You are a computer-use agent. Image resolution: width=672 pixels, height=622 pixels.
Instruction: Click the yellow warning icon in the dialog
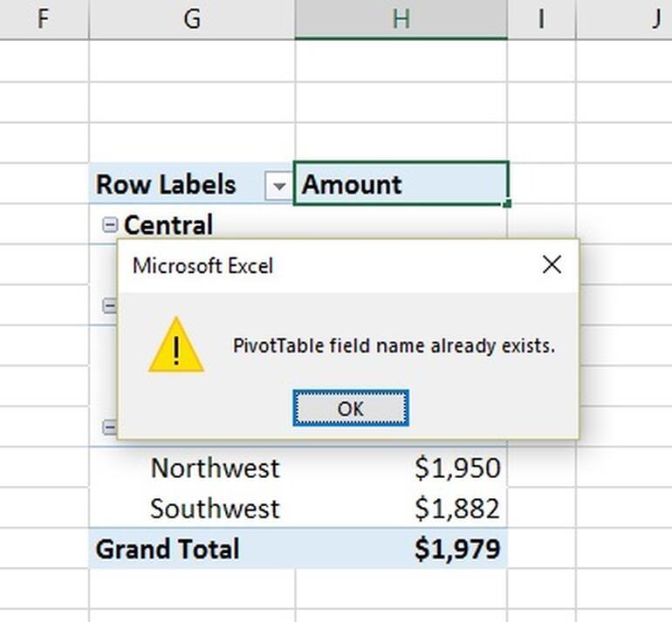point(176,345)
